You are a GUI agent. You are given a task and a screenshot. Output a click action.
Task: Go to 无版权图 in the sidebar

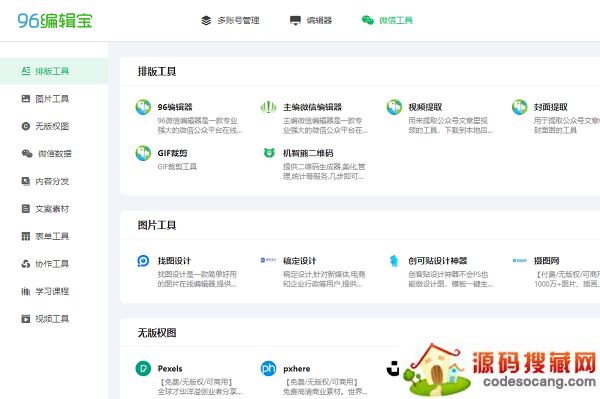pos(52,126)
